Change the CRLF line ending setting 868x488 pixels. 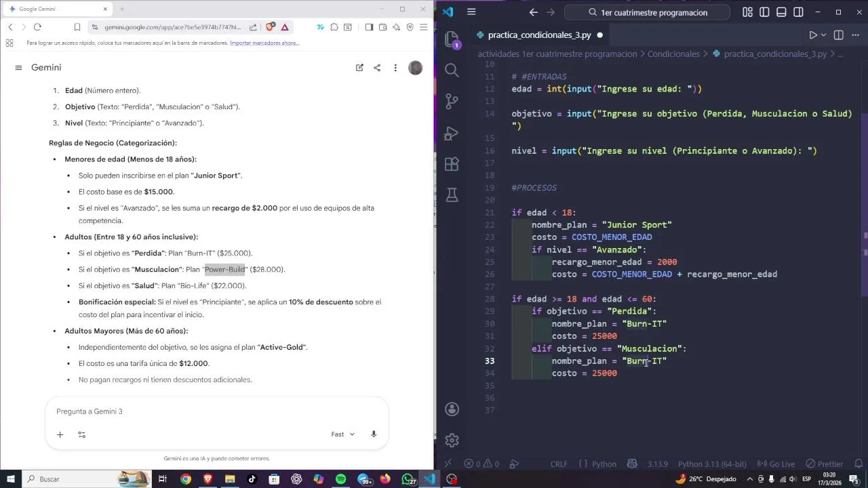[x=559, y=464]
